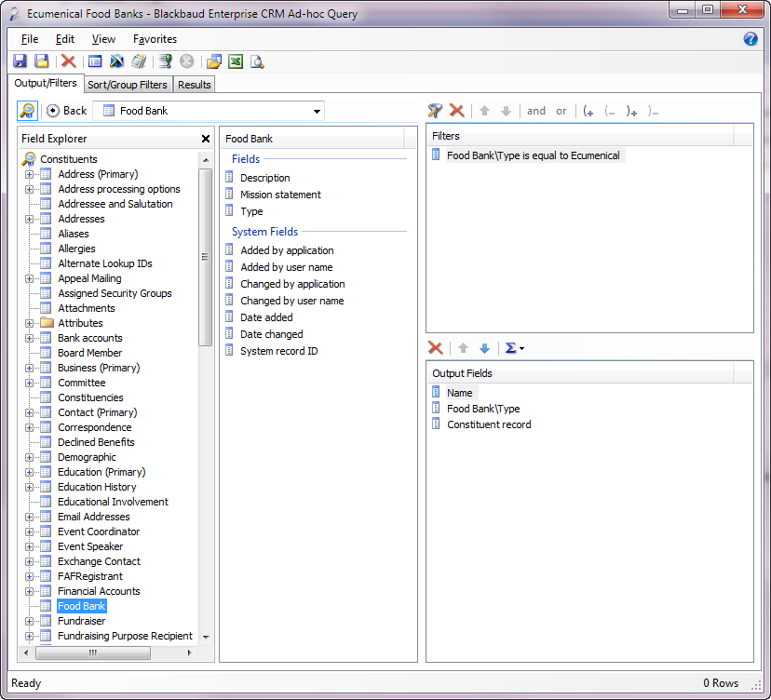Click the Field Explorer scroll down arrow
The image size is (771, 700).
click(206, 637)
